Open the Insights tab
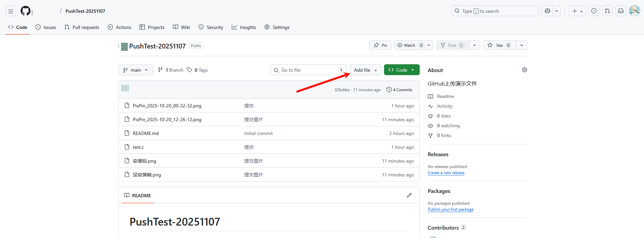644x238 pixels. coord(244,27)
